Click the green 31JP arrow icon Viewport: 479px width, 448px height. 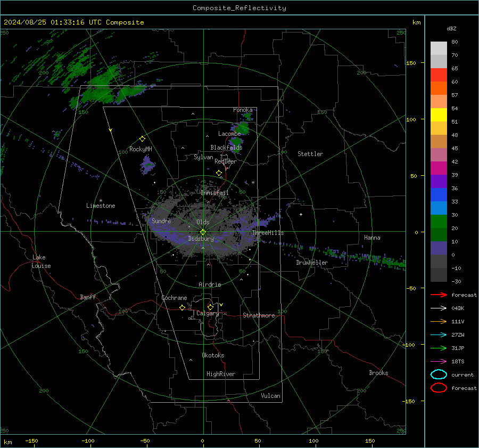pyautogui.click(x=439, y=348)
